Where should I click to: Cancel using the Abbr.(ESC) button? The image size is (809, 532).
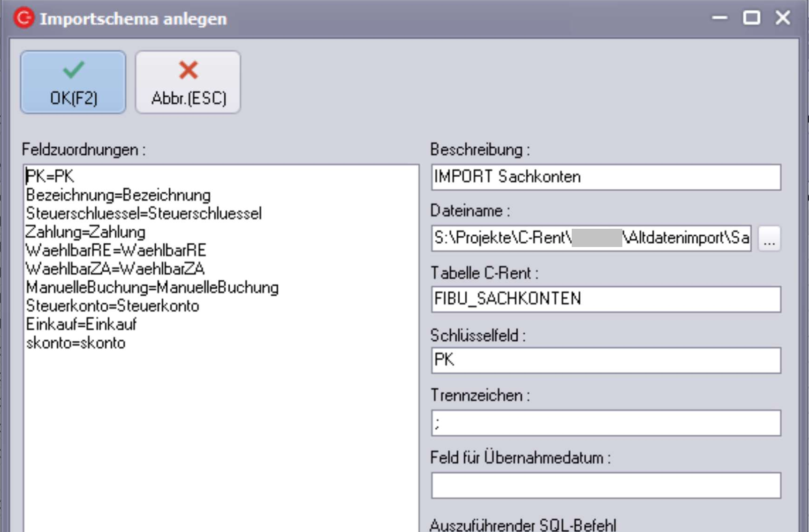[188, 82]
